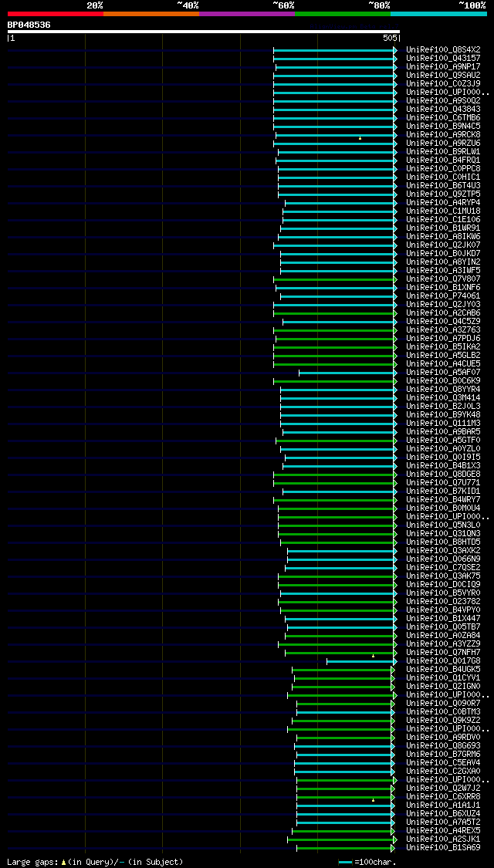Open hit UniRef100_P74061
The image size is (494, 868).
pos(443,296)
